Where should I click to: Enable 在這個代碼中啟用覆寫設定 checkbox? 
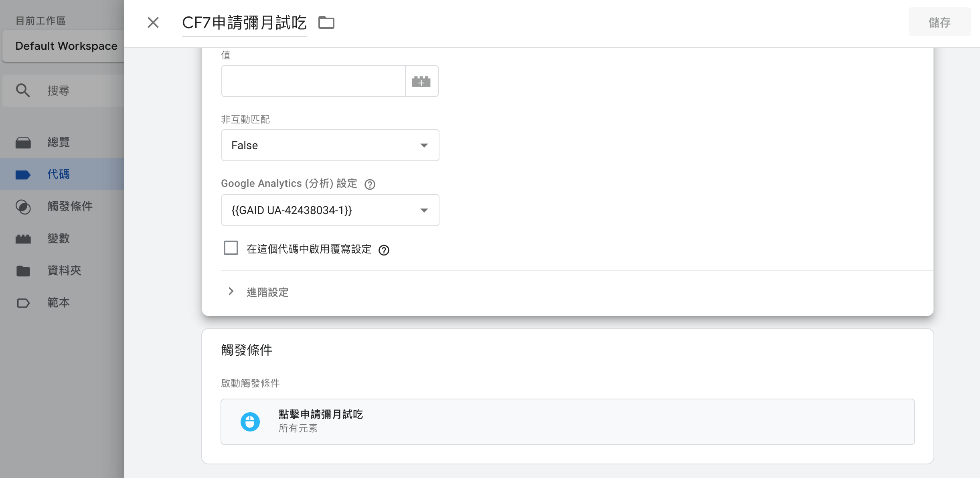[x=231, y=249]
